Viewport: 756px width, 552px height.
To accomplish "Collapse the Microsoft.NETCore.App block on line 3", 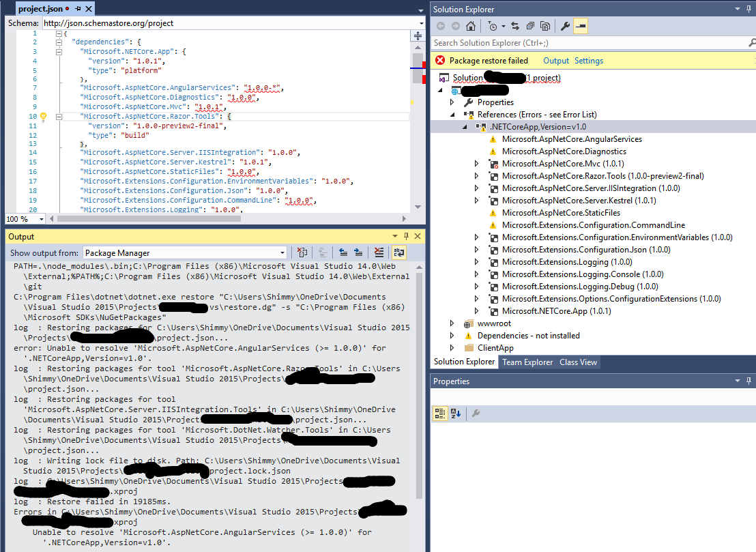I will point(59,52).
